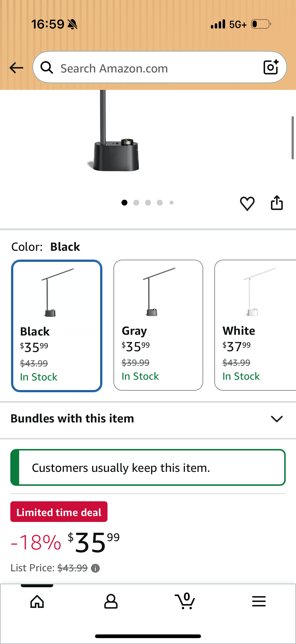
Task: Open the account profile tab
Action: (111, 601)
